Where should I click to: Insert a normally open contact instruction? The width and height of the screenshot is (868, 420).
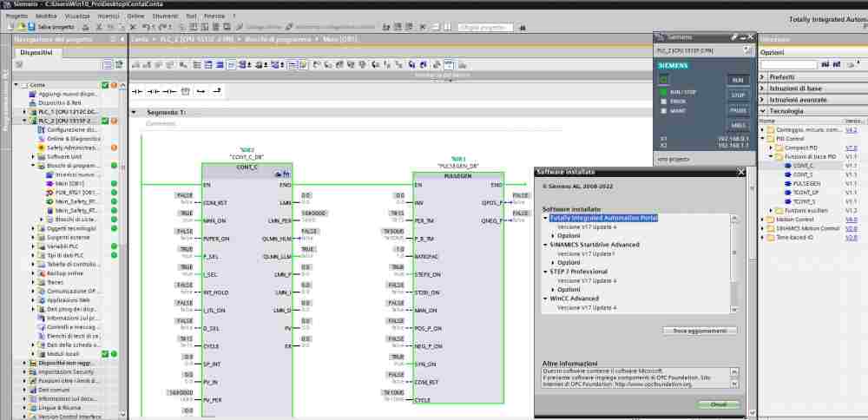pyautogui.click(x=137, y=90)
